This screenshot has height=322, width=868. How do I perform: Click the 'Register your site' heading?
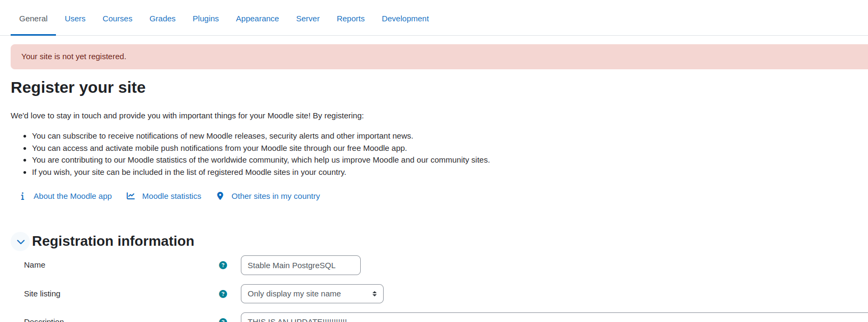(78, 87)
